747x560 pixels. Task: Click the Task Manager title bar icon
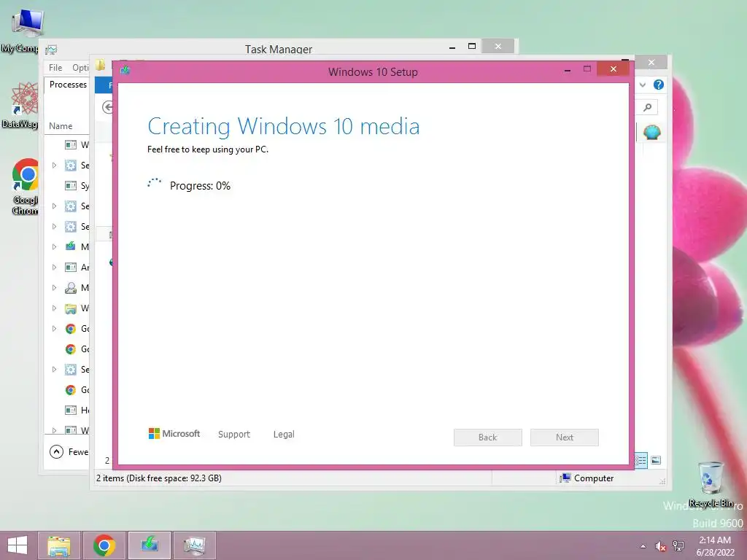(x=51, y=50)
